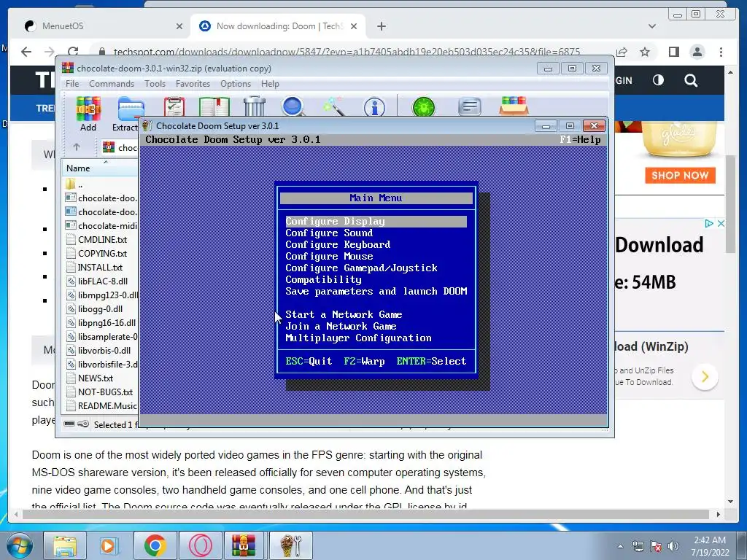Image resolution: width=747 pixels, height=560 pixels.
Task: Click the volume speaker tray icon
Action: point(673,546)
